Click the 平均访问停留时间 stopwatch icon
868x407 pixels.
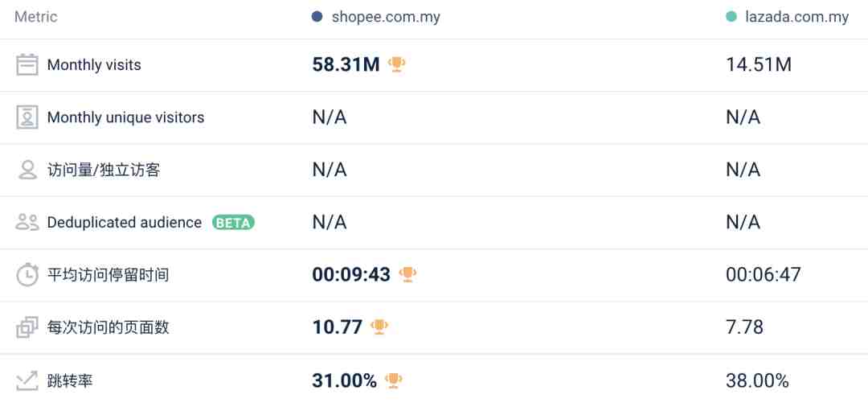pyautogui.click(x=27, y=274)
